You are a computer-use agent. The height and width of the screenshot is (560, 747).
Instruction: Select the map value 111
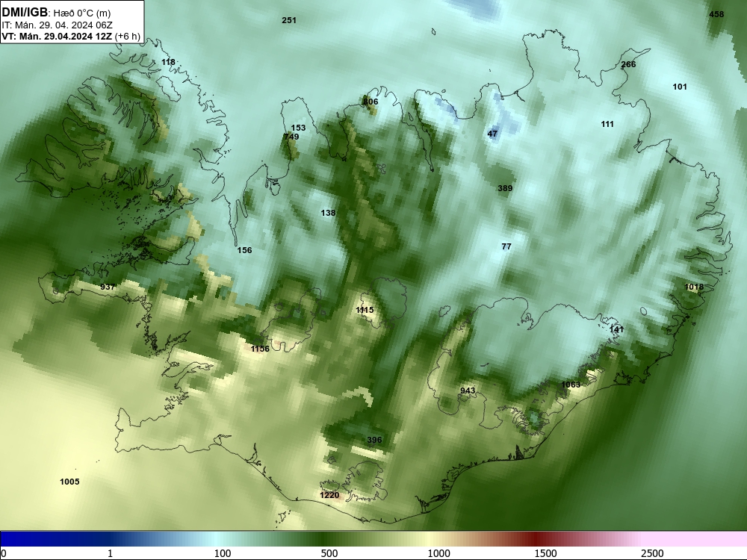(x=607, y=124)
